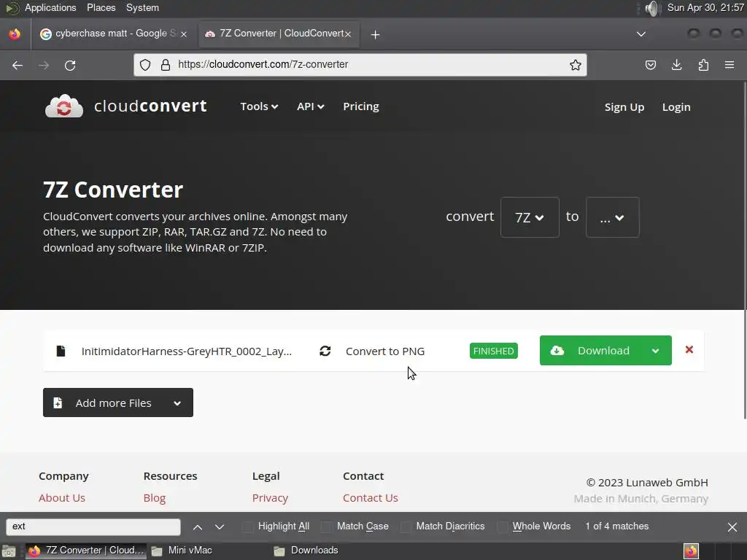Click the InitimidatorHarness file name

click(186, 351)
